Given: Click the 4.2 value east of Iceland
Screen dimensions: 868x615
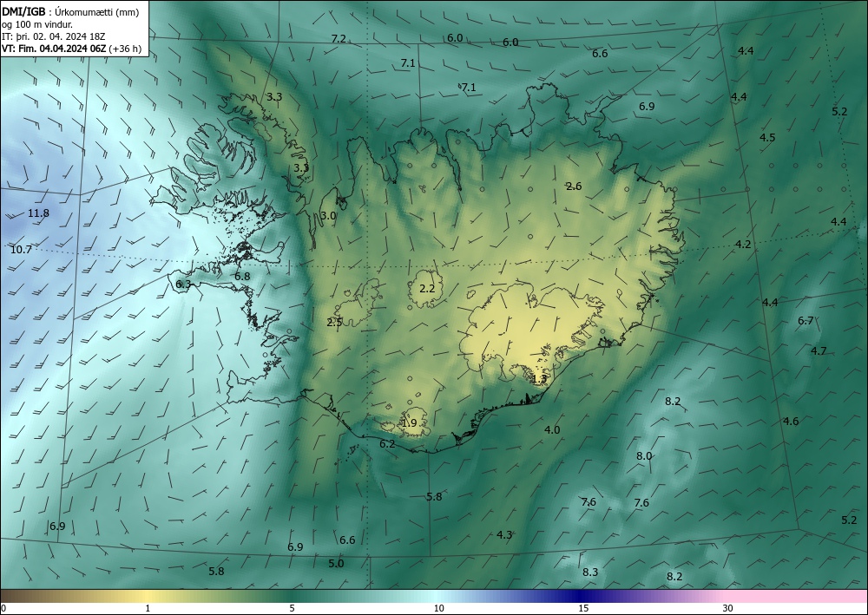Looking at the screenshot, I should pyautogui.click(x=743, y=245).
